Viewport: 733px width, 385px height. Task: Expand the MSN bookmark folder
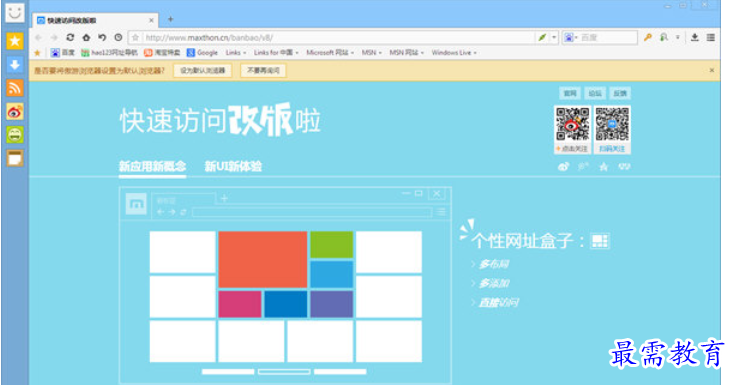click(x=372, y=53)
